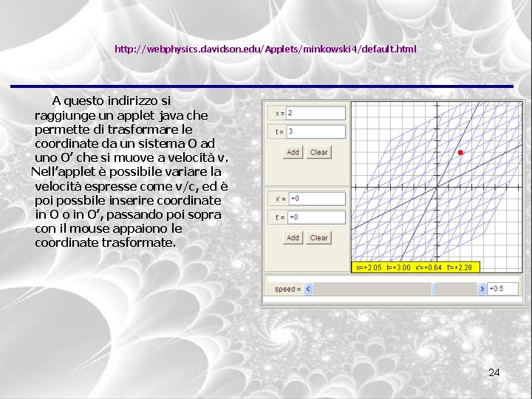532x399 pixels.
Task: Click Clear button below the t' field
Action: tap(318, 238)
